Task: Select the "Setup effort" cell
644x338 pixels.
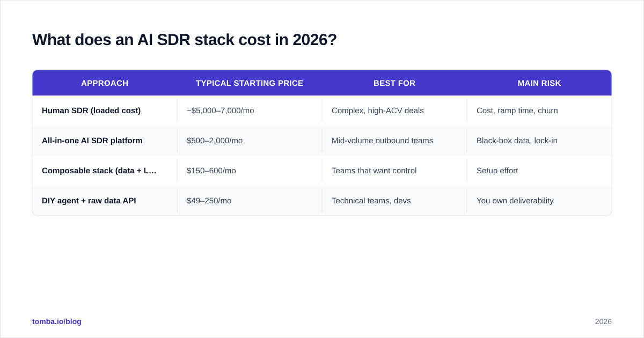Action: click(x=539, y=171)
